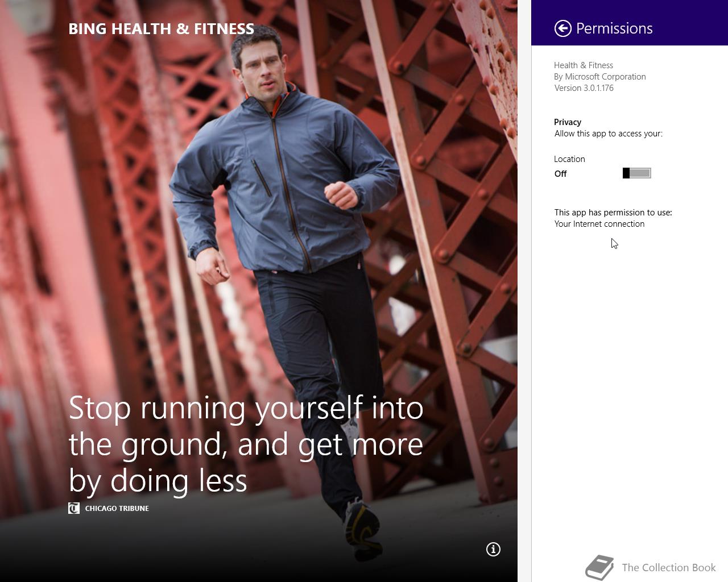Viewport: 728px width, 582px height.
Task: Click the Chicago Tribune logo icon
Action: pyautogui.click(x=74, y=508)
